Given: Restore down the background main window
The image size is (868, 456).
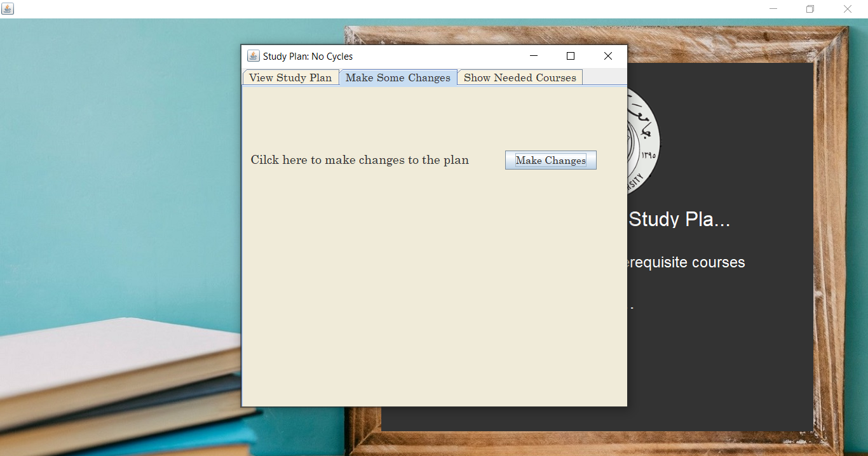Looking at the screenshot, I should point(810,9).
